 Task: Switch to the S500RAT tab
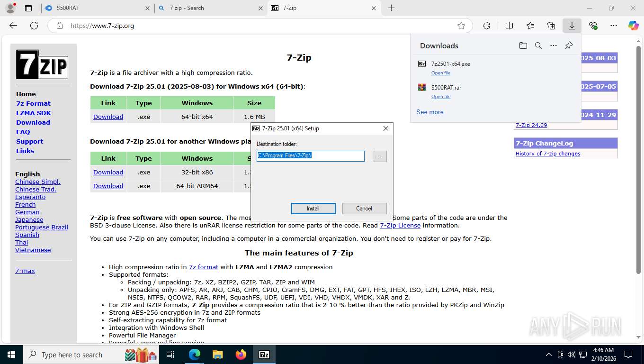coord(97,8)
